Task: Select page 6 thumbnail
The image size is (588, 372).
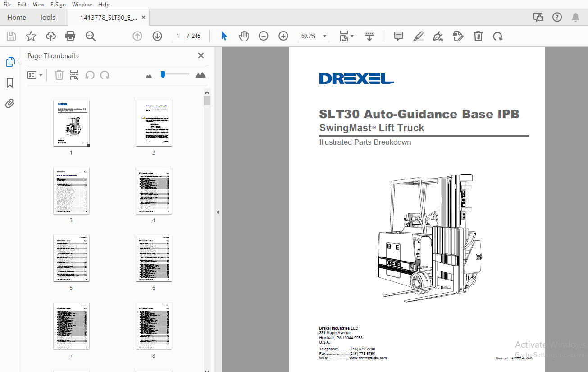Action: click(x=154, y=258)
